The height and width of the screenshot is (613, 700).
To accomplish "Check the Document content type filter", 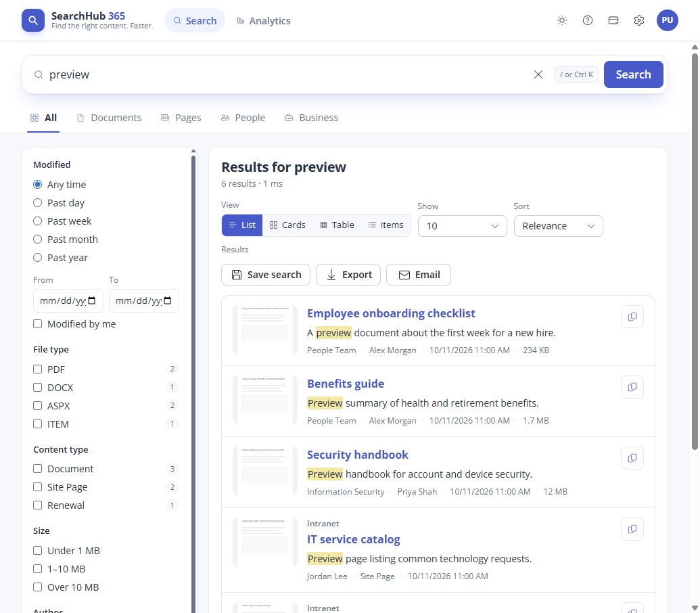I will click(x=37, y=468).
